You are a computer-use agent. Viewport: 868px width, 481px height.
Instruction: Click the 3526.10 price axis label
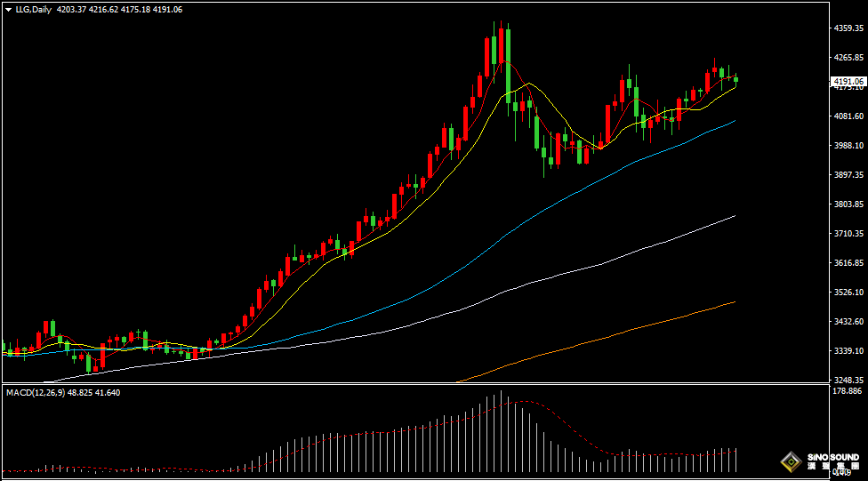[x=848, y=293]
